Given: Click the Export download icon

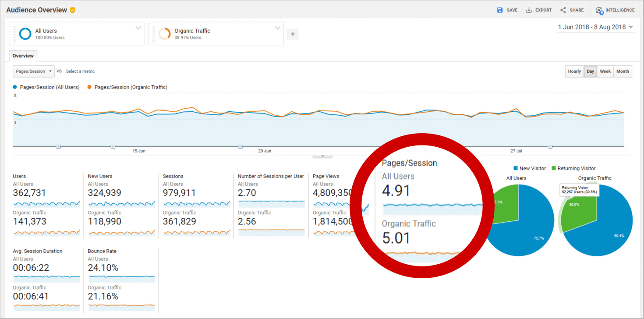Looking at the screenshot, I should [x=529, y=10].
